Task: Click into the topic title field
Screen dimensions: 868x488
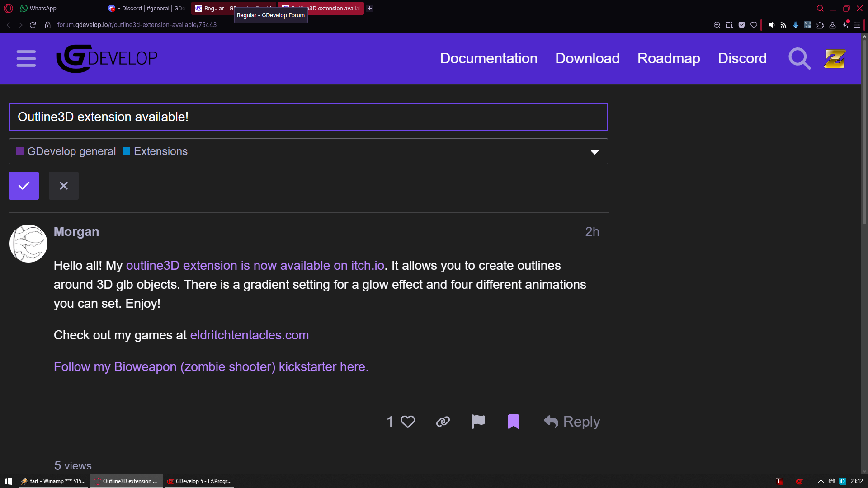Action: point(308,117)
